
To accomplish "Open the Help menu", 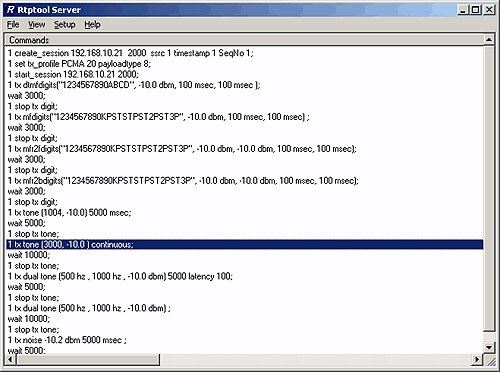I will coord(92,25).
